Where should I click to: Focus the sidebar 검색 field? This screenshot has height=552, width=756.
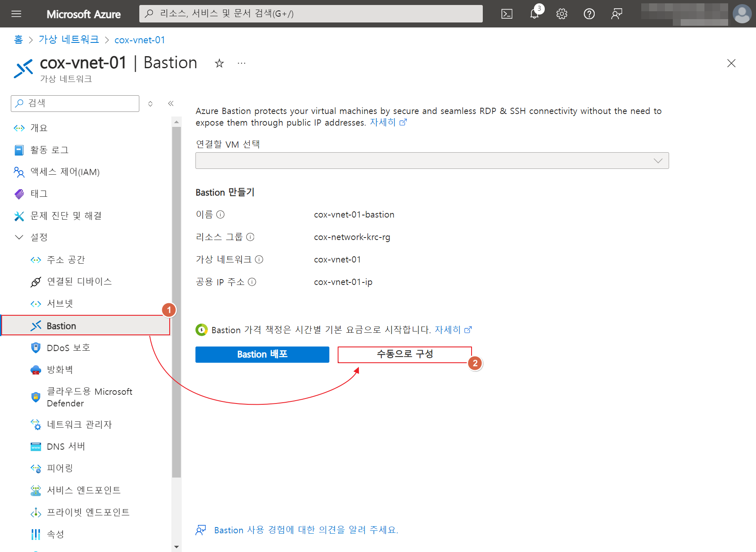click(x=75, y=103)
